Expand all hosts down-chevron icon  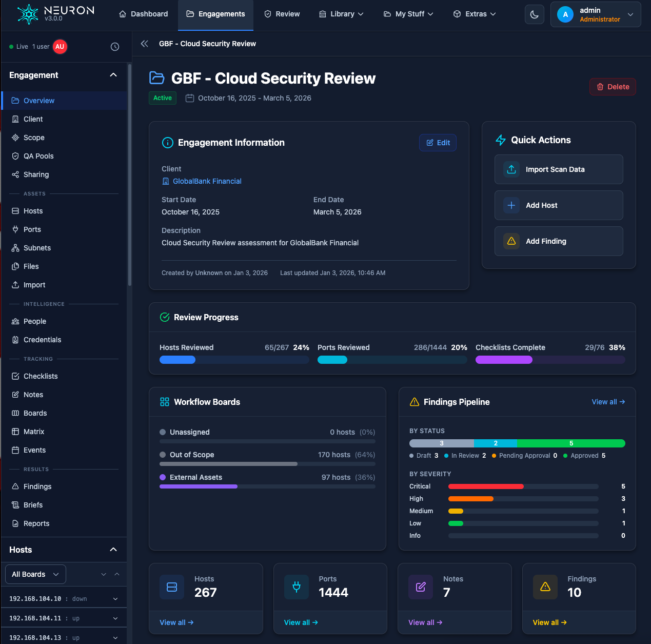(x=104, y=574)
